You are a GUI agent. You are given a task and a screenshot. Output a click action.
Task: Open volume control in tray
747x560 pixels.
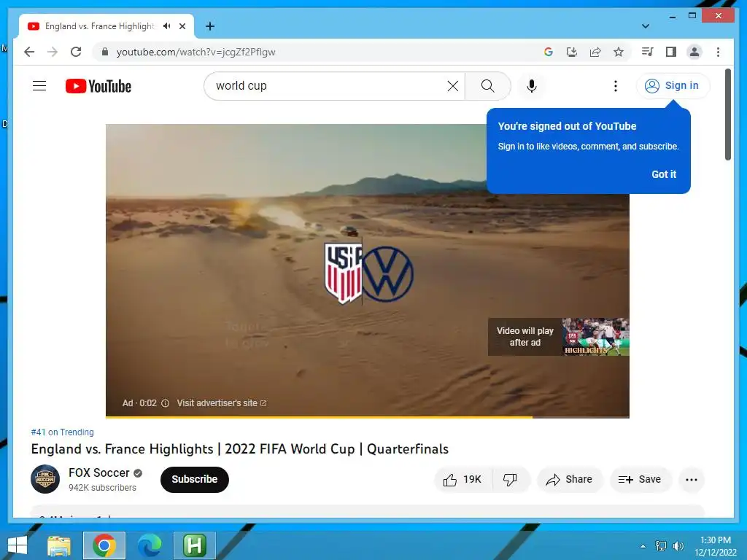(678, 546)
